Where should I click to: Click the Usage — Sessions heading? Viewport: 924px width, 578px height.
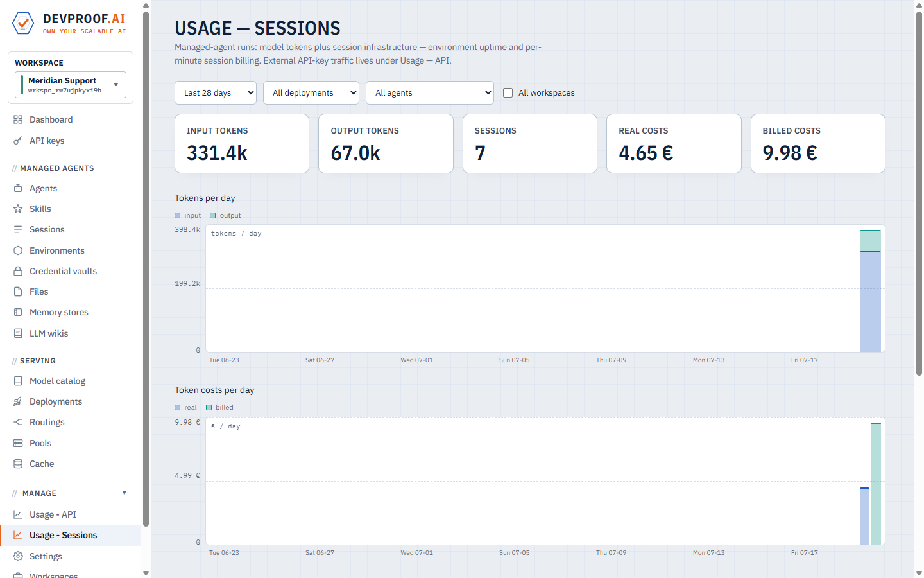(x=257, y=28)
